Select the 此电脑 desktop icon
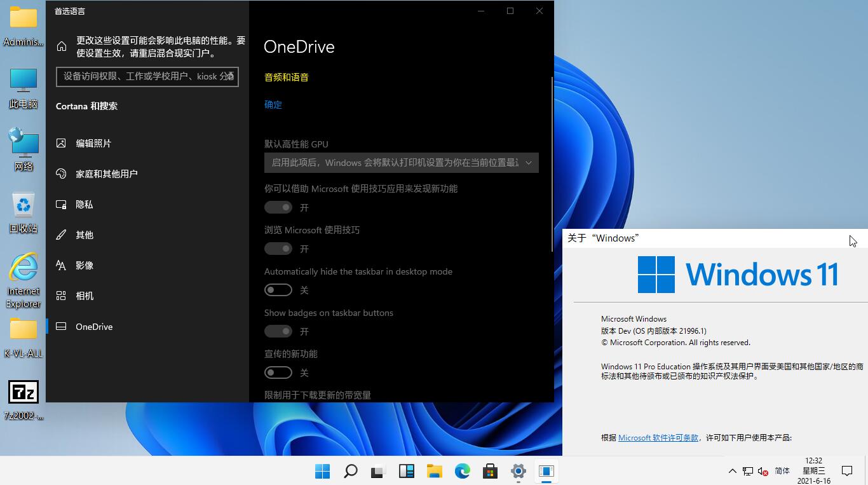The width and height of the screenshot is (868, 485). 24,88
